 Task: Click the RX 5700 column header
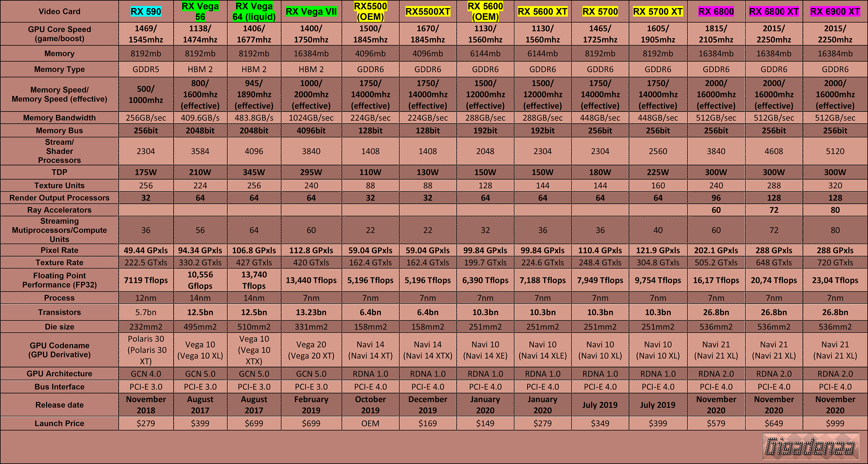tap(600, 12)
